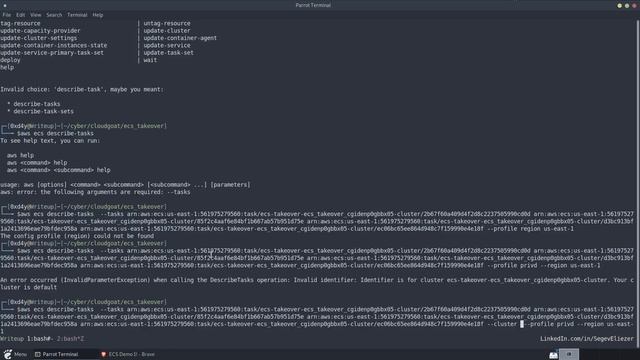Click the 'LinkedIn.com/in/SegevEliezer' status text
640x360 pixels.
point(587,339)
